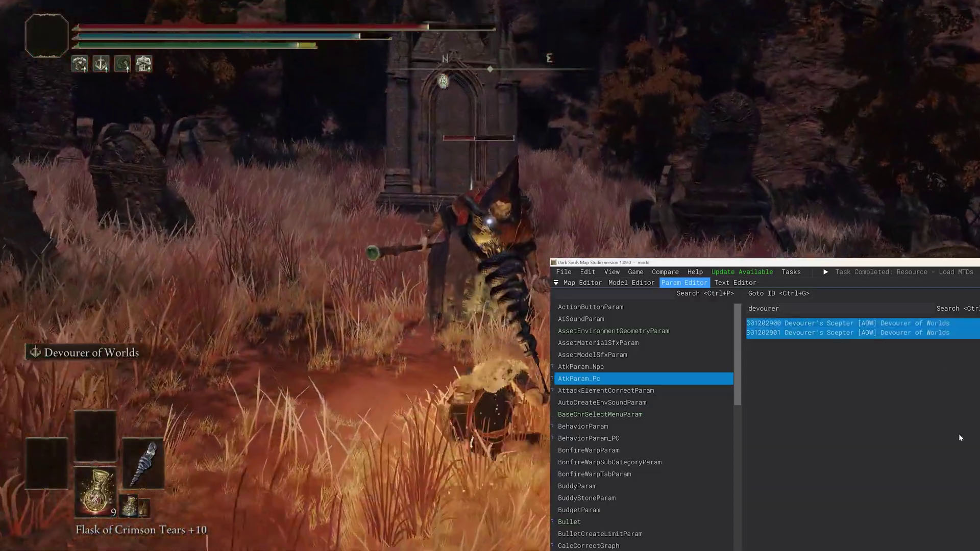This screenshot has width=980, height=551.
Task: Click the first status buff icon
Action: point(80,64)
